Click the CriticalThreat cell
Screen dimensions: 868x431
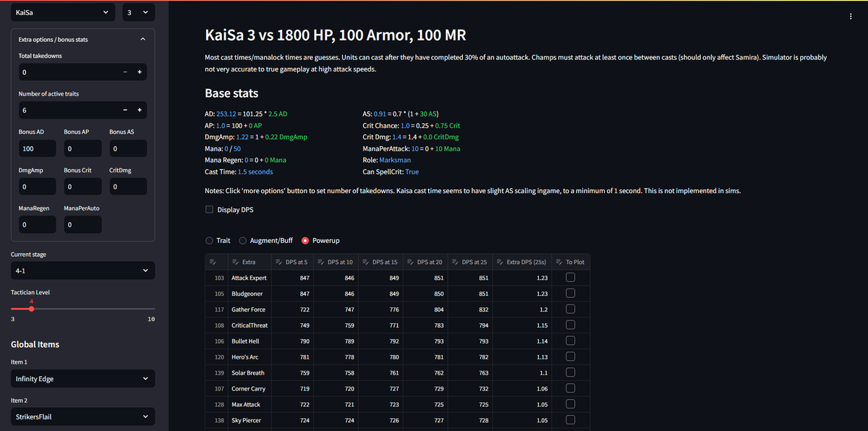pyautogui.click(x=248, y=325)
